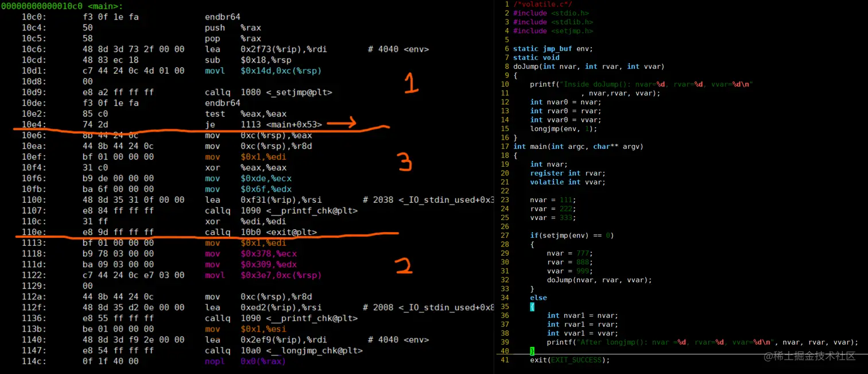Click callq __printf_chk at address 1136
The image size is (868, 374).
coord(281,318)
